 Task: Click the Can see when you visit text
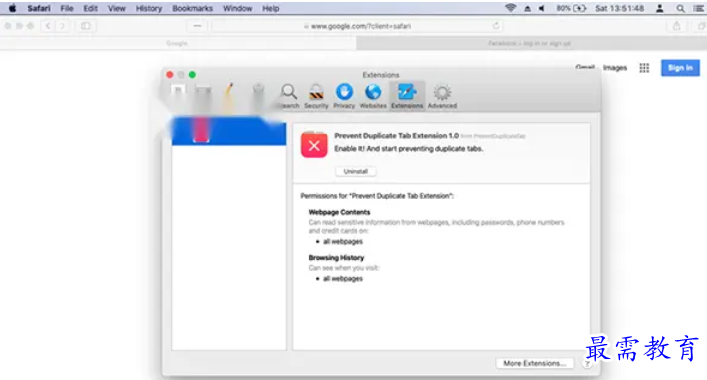coord(344,268)
